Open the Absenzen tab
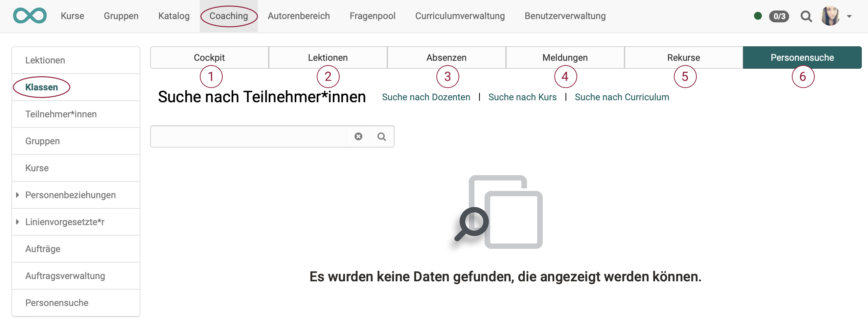This screenshot has height=328, width=868. pyautogui.click(x=446, y=57)
